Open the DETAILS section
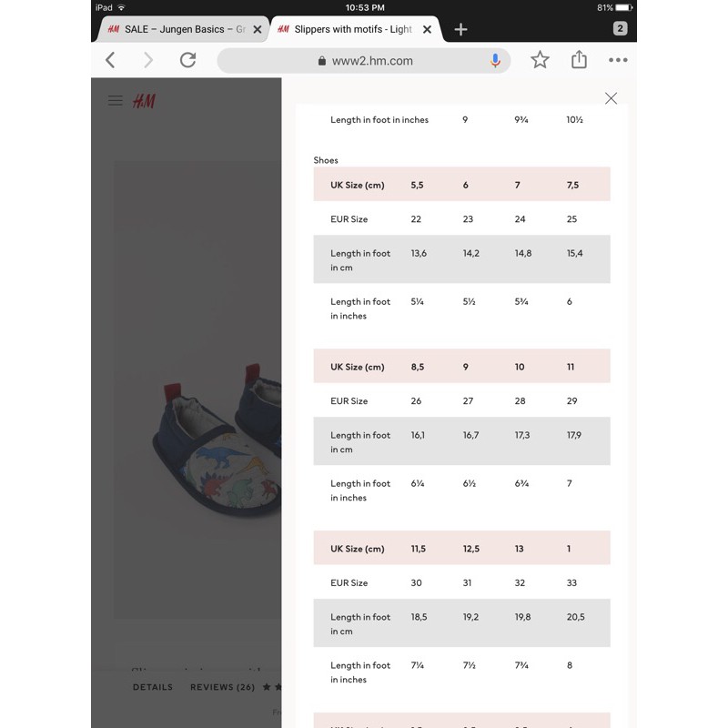 (x=152, y=687)
